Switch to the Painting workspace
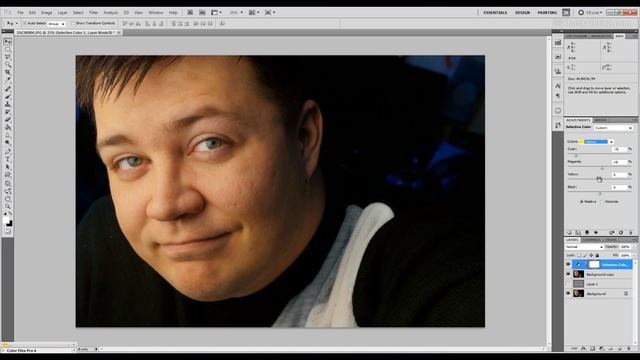 [x=547, y=13]
